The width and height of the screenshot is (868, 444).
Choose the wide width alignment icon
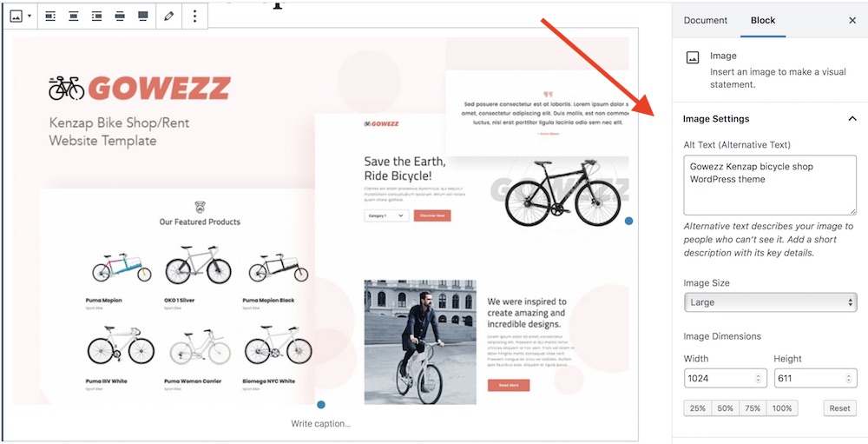[x=120, y=17]
